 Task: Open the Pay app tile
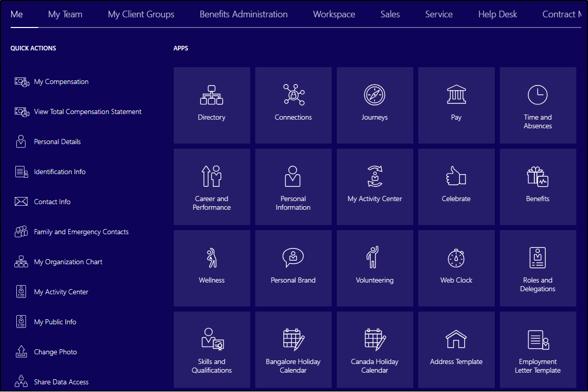456,105
